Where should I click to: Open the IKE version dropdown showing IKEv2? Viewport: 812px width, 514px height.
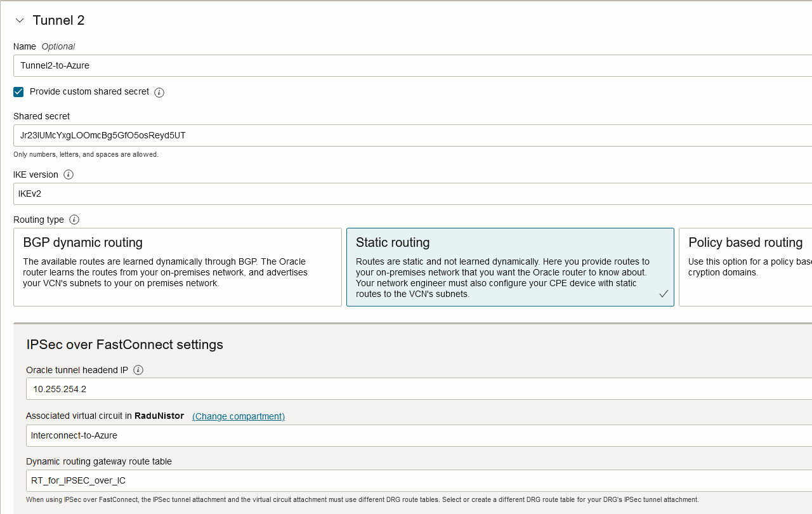[412, 194]
